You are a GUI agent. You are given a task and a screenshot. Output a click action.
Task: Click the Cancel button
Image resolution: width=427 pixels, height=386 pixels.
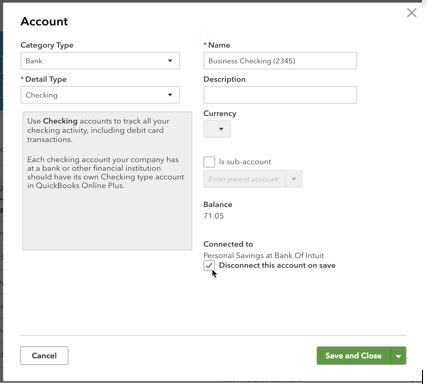(44, 355)
